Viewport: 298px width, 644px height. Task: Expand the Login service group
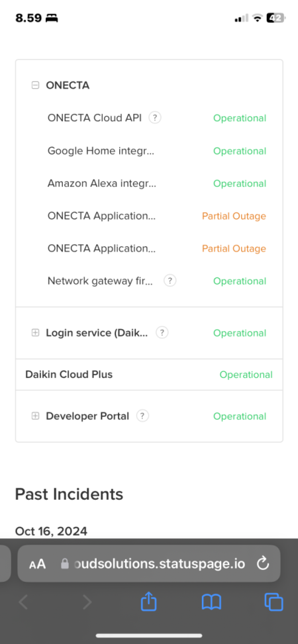click(35, 333)
